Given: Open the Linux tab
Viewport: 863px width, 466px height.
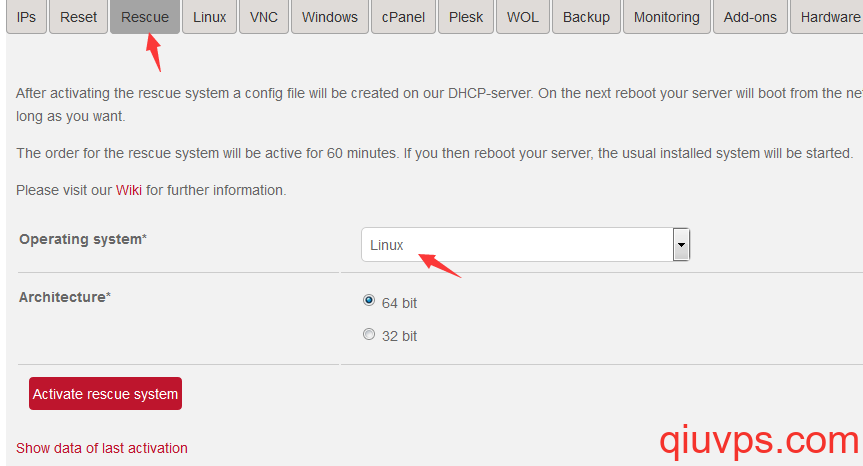Looking at the screenshot, I should [x=209, y=17].
